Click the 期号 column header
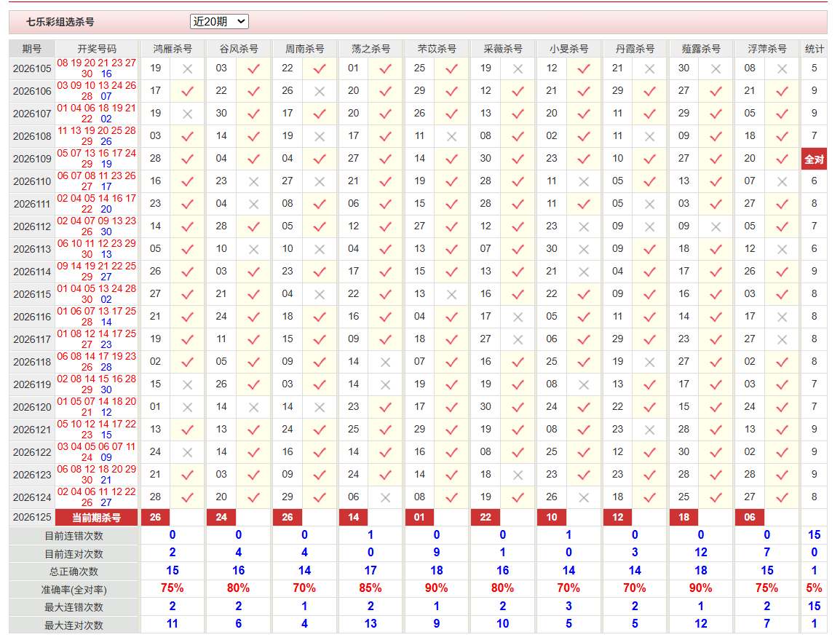The width and height of the screenshot is (840, 640). coord(31,49)
